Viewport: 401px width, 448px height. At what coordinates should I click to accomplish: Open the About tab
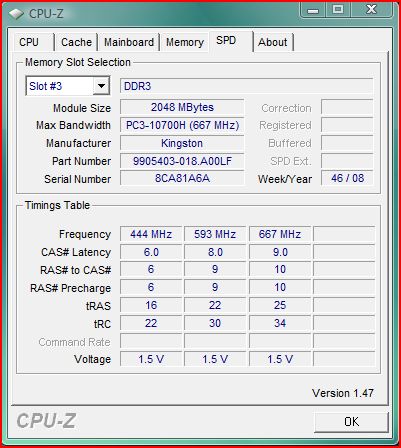click(x=273, y=42)
